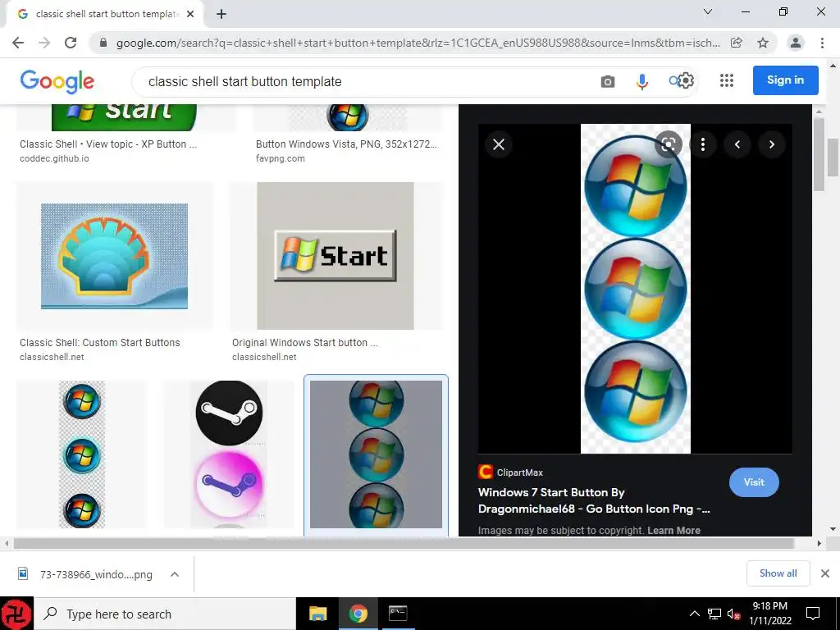
Task: Close the downloads bar
Action: (825, 573)
